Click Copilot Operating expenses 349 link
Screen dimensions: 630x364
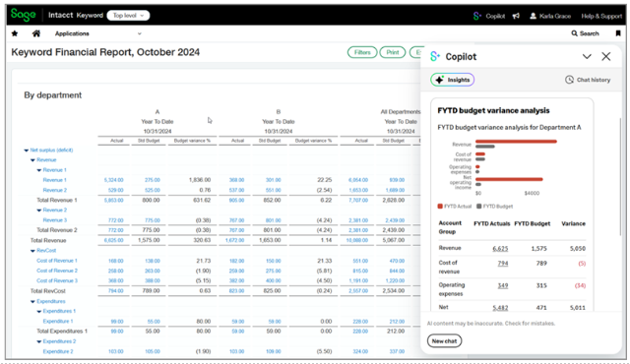click(x=503, y=285)
